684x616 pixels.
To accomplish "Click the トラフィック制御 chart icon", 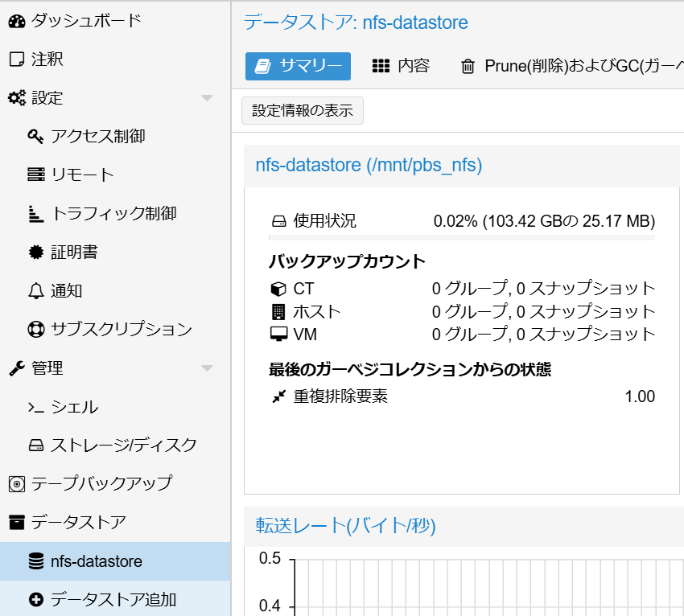I will pos(35,214).
